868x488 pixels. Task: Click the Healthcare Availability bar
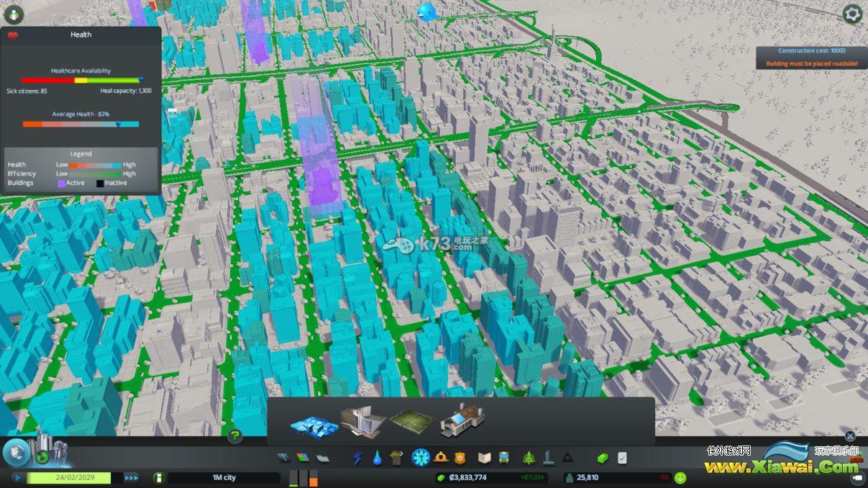[81, 81]
